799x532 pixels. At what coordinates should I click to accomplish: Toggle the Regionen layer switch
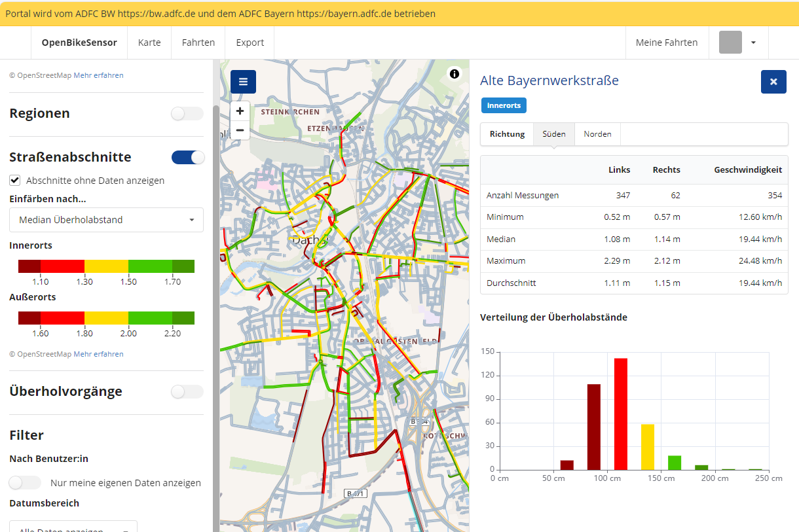click(187, 114)
